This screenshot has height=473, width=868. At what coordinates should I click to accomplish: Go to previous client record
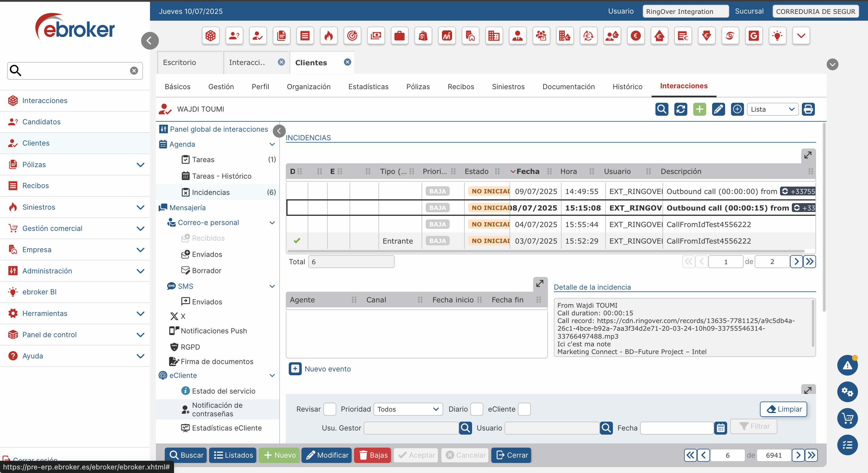tap(703, 455)
